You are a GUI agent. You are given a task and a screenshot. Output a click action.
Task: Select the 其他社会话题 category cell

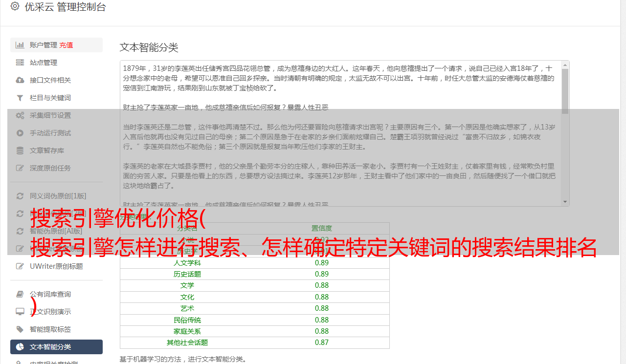pos(187,343)
